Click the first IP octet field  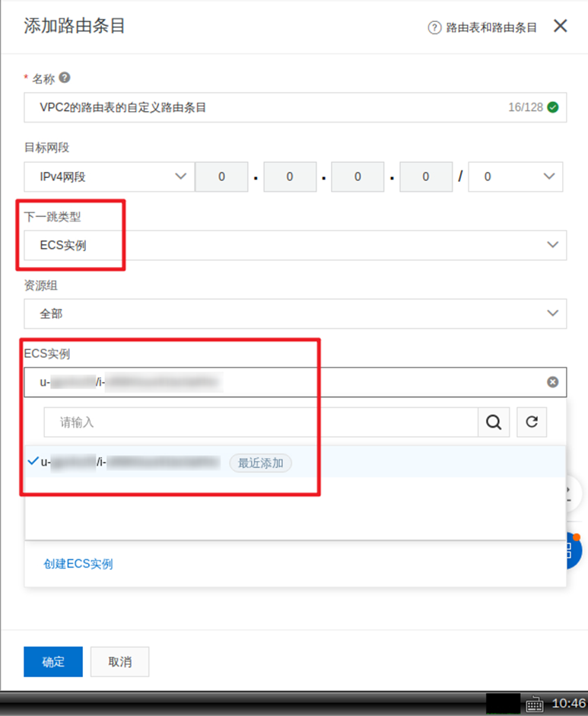tap(221, 177)
